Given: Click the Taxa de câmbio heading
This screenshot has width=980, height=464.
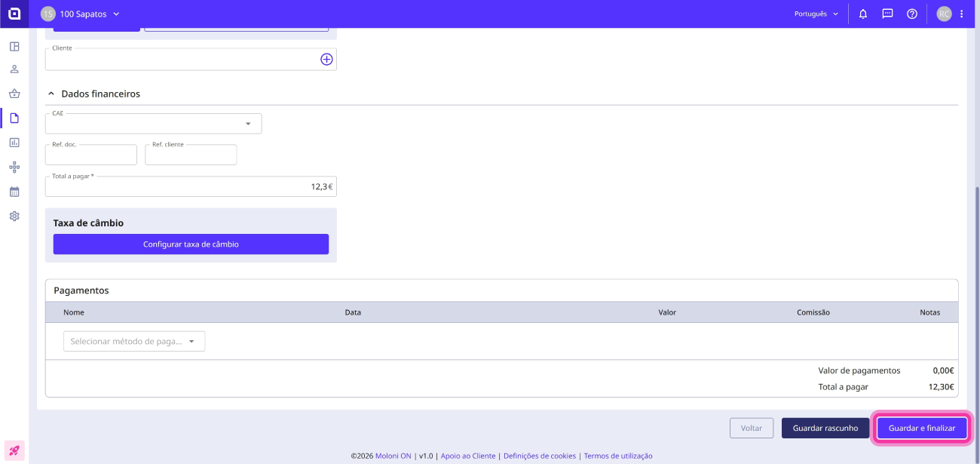Looking at the screenshot, I should point(88,223).
